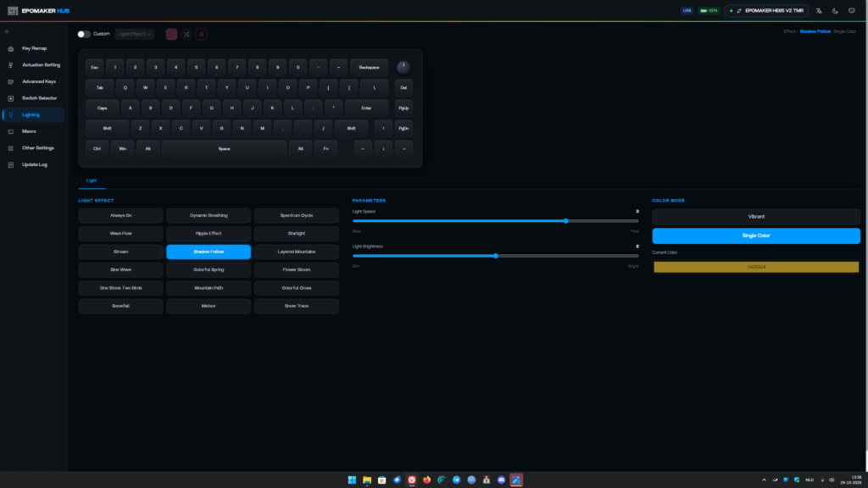Toggle dark mode with the moon icon
Viewport: 868px width, 488px height.
pos(835,10)
